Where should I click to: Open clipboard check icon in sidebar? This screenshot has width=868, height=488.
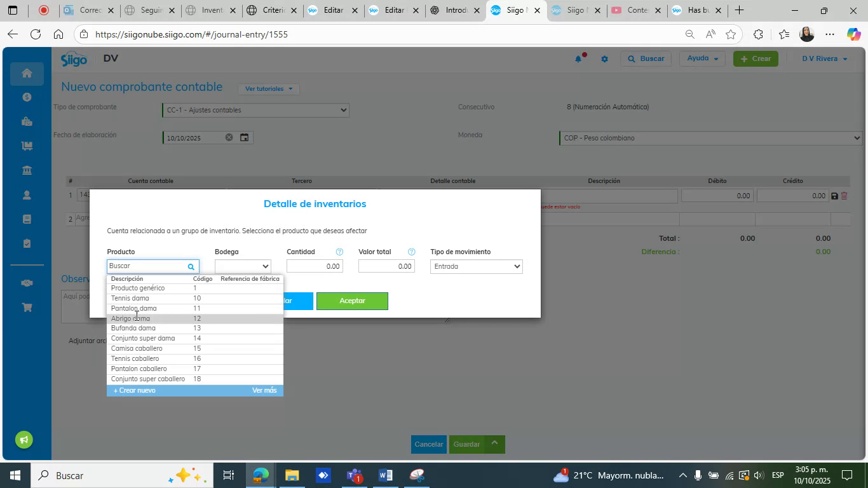tap(27, 243)
